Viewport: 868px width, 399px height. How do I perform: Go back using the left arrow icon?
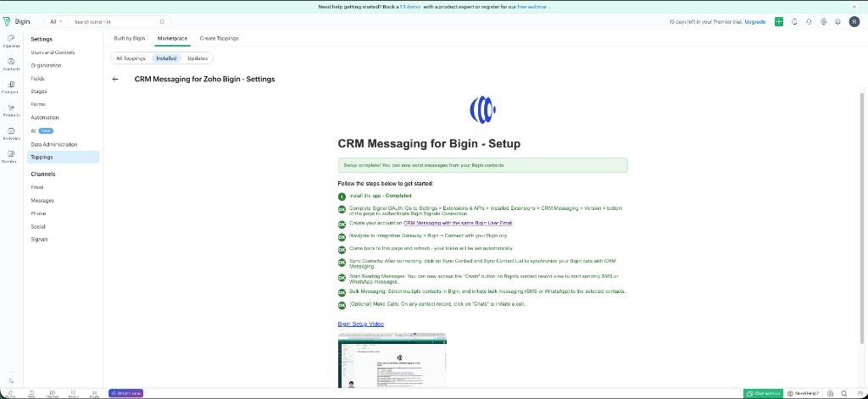tap(115, 79)
